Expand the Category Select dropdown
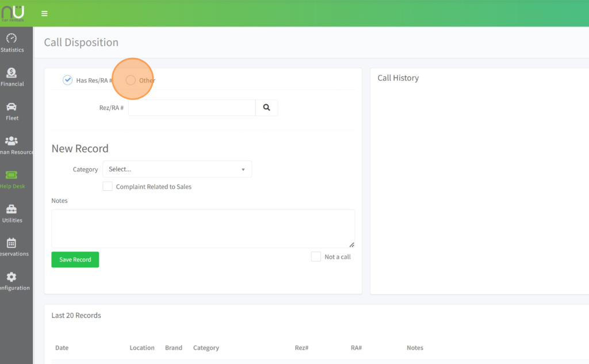The width and height of the screenshot is (589, 364). click(177, 169)
